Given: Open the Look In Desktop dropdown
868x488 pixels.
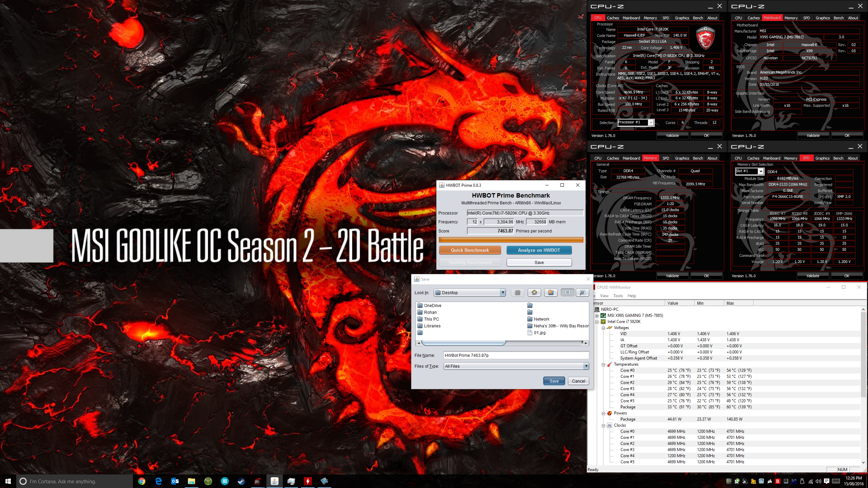Looking at the screenshot, I should tap(470, 292).
